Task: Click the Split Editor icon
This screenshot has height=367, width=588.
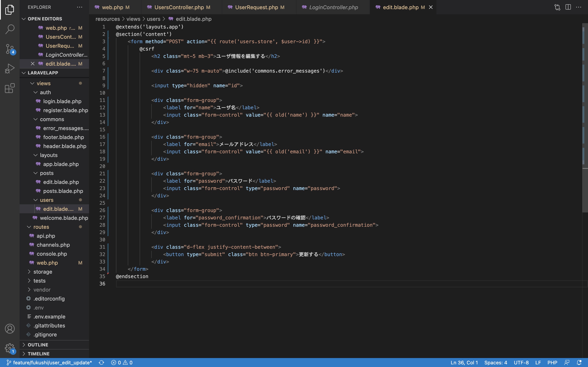Action: 568,7
